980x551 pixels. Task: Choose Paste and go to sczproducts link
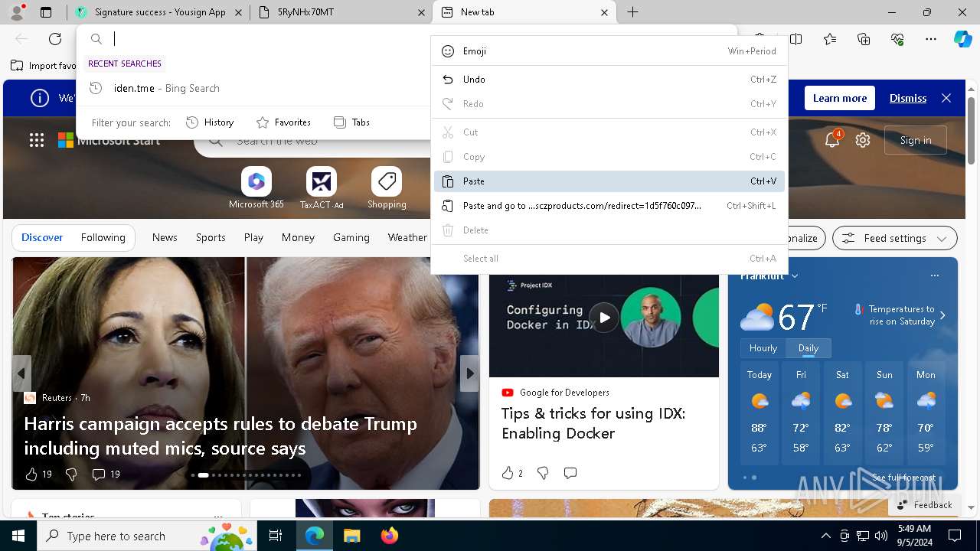609,206
